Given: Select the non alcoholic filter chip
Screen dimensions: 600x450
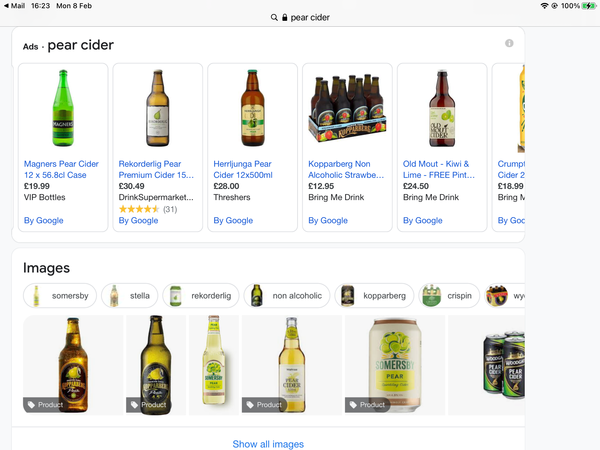Looking at the screenshot, I should coord(287,296).
